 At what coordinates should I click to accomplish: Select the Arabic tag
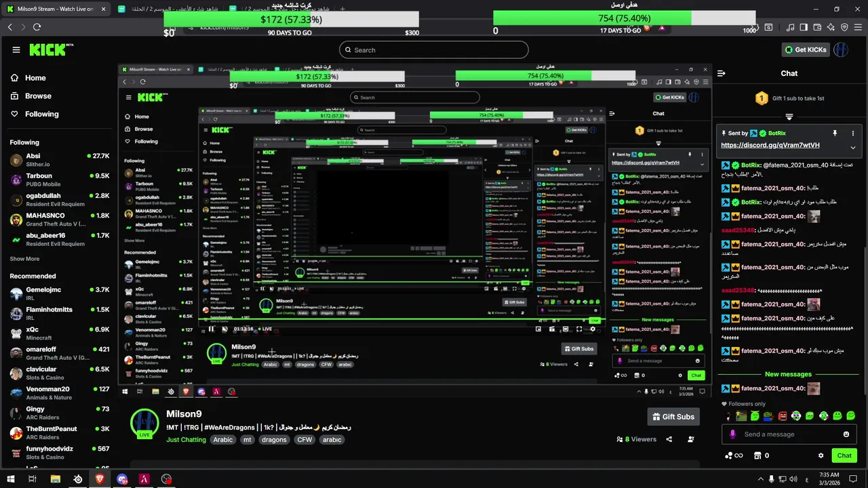[223, 440]
